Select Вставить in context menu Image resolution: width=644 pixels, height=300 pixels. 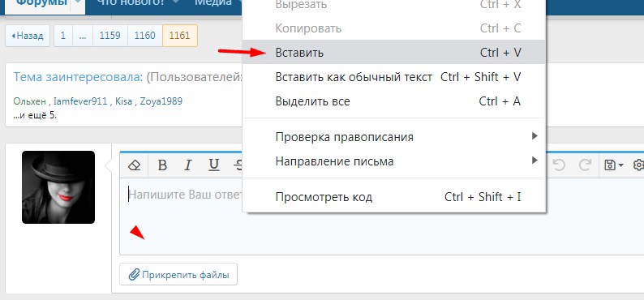pos(394,52)
